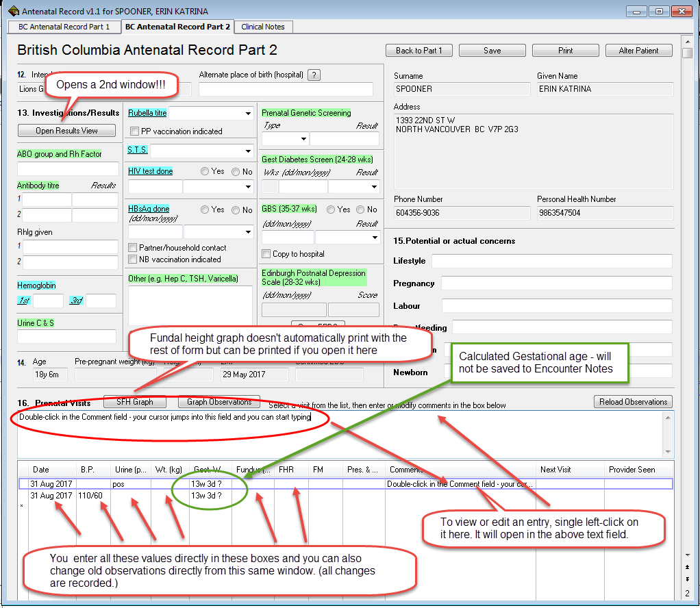Select No for GBS (35-37 wks)
Screen dimensions: 700x608
(x=360, y=210)
